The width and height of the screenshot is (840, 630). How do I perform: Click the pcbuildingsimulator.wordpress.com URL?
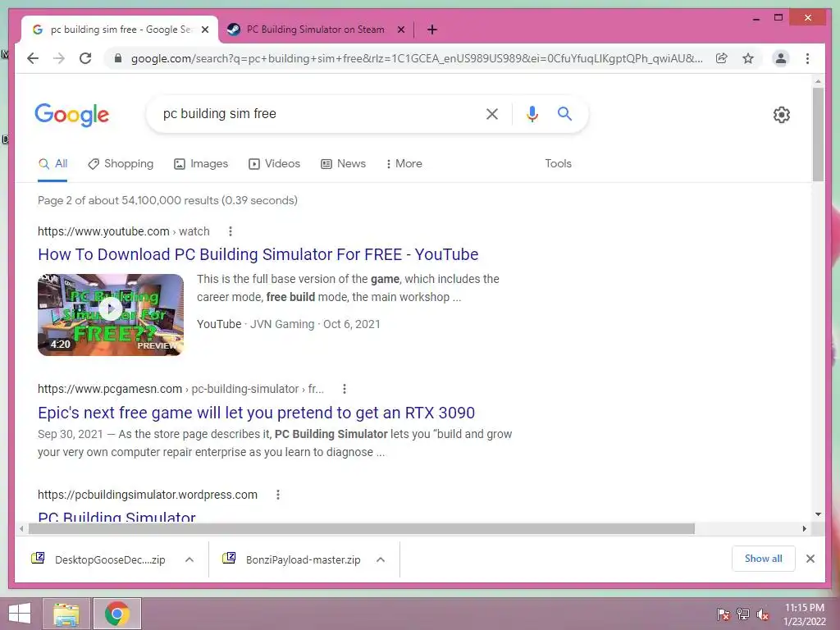(x=148, y=495)
